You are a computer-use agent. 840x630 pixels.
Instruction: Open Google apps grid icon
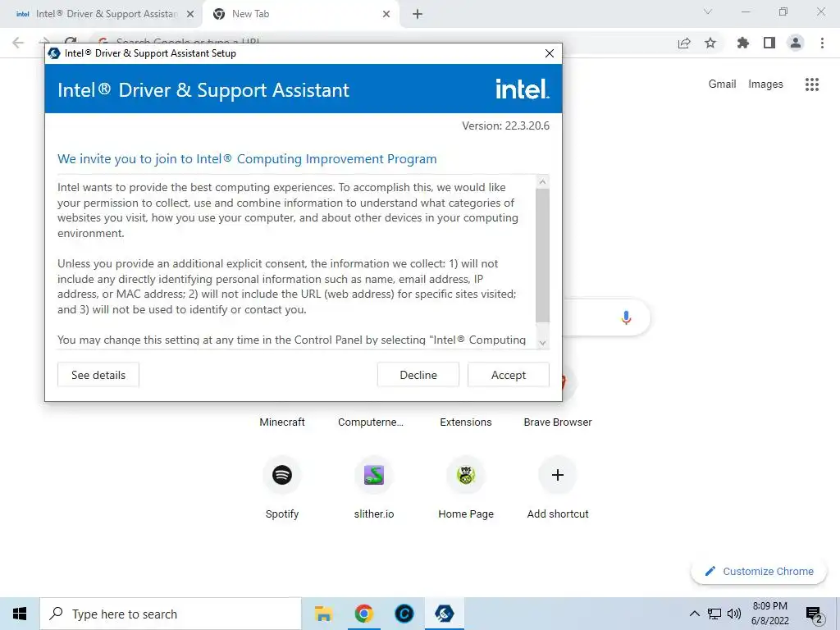811,84
